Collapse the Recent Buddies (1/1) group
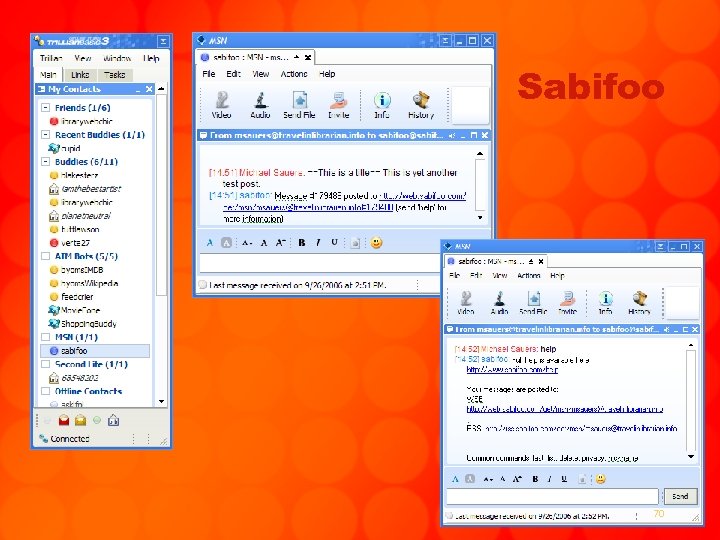This screenshot has height=540, width=720. coord(45,135)
